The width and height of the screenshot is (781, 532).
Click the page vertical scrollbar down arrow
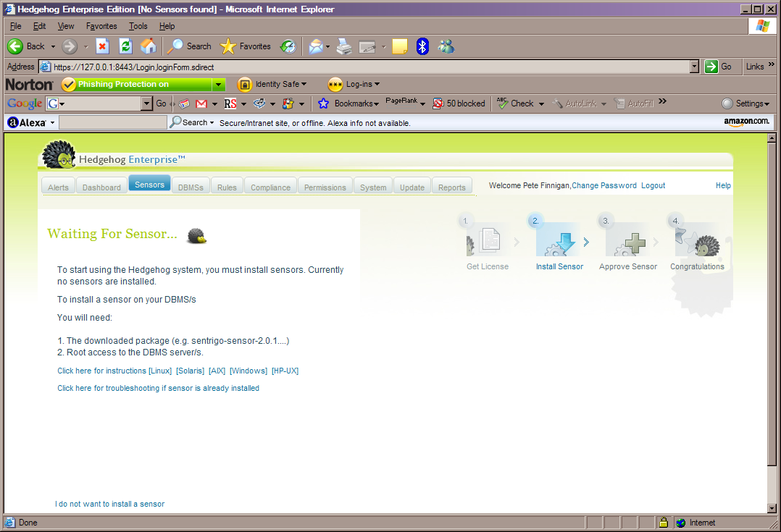point(772,509)
